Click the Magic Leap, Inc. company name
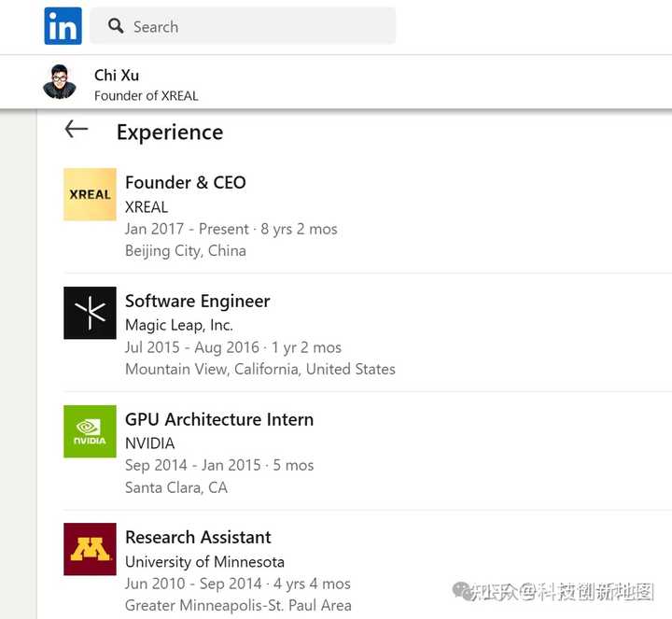Viewport: 672px width, 619px height. (x=179, y=325)
